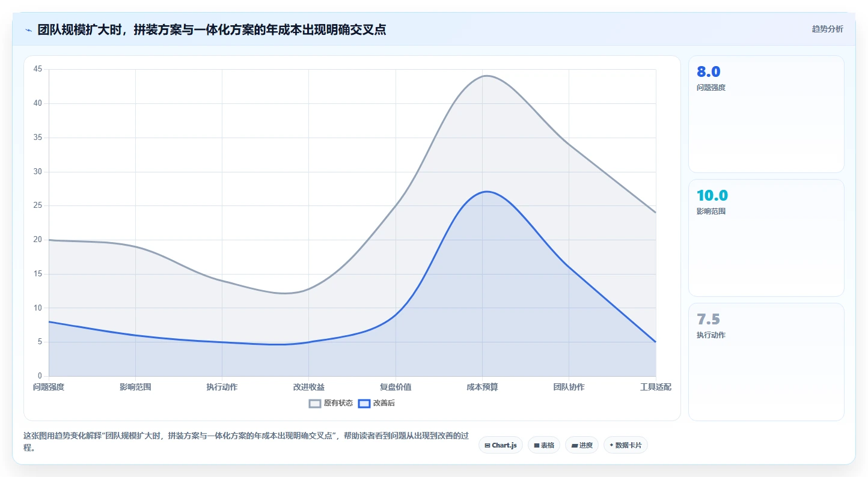Click the 进度 tag
868x477 pixels.
pos(582,445)
